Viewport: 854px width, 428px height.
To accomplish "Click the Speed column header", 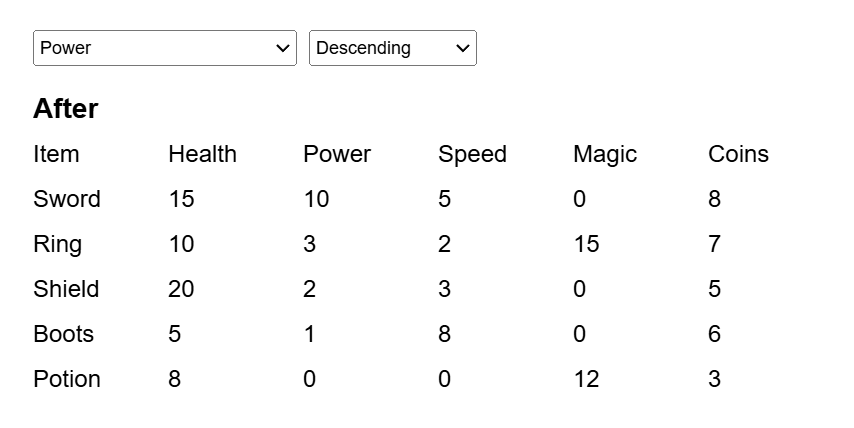I will click(x=472, y=154).
